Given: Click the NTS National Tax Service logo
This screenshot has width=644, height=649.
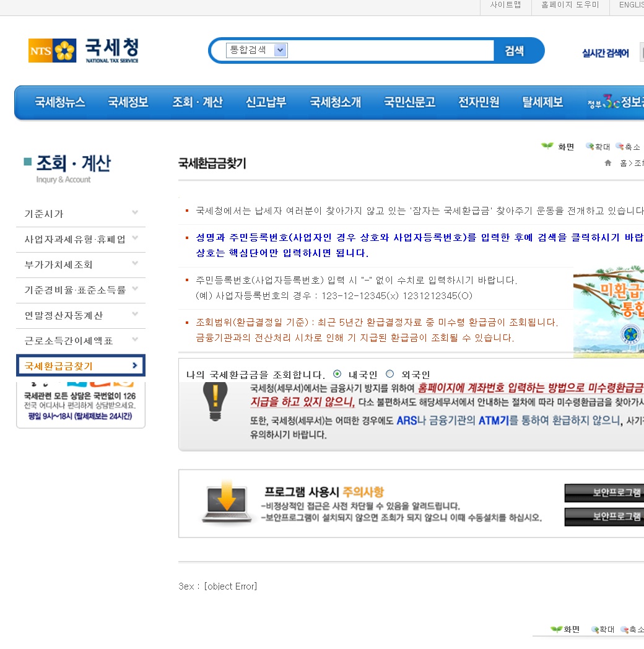Looking at the screenshot, I should 84,50.
